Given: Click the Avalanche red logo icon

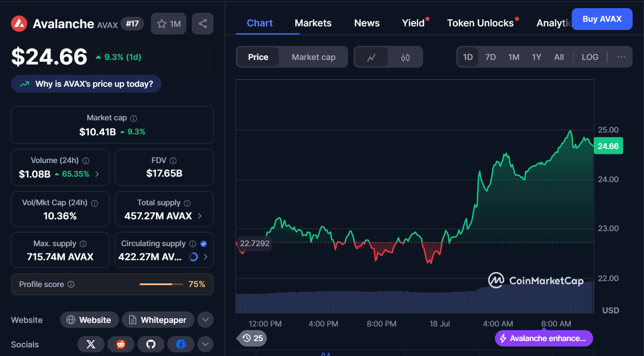Looking at the screenshot, I should (x=19, y=24).
